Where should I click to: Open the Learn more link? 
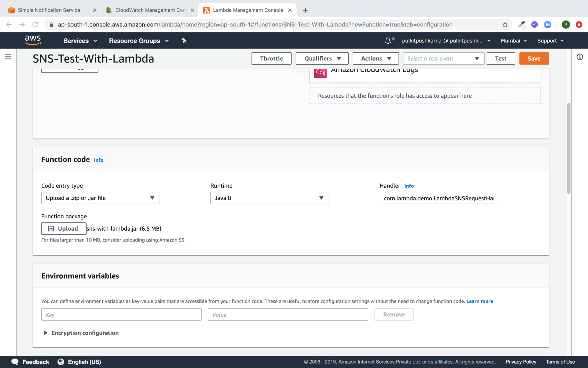click(x=479, y=301)
